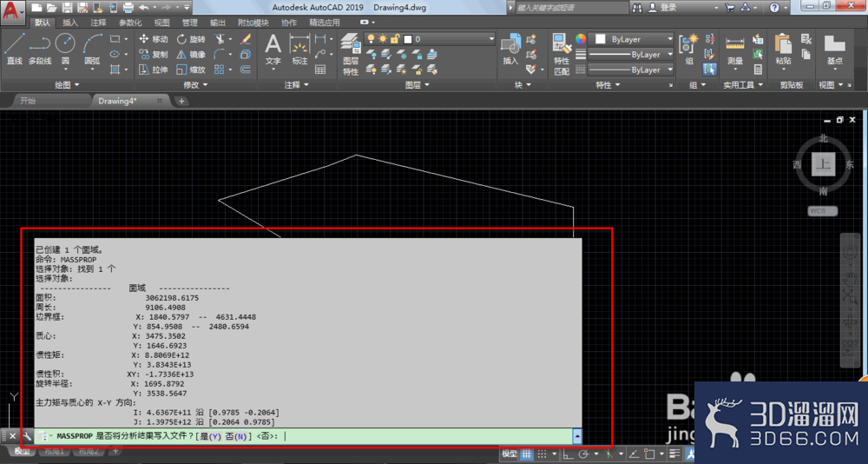Click the Rotate (旋转) tool
Viewport: 868px width, 464px height.
tap(191, 39)
